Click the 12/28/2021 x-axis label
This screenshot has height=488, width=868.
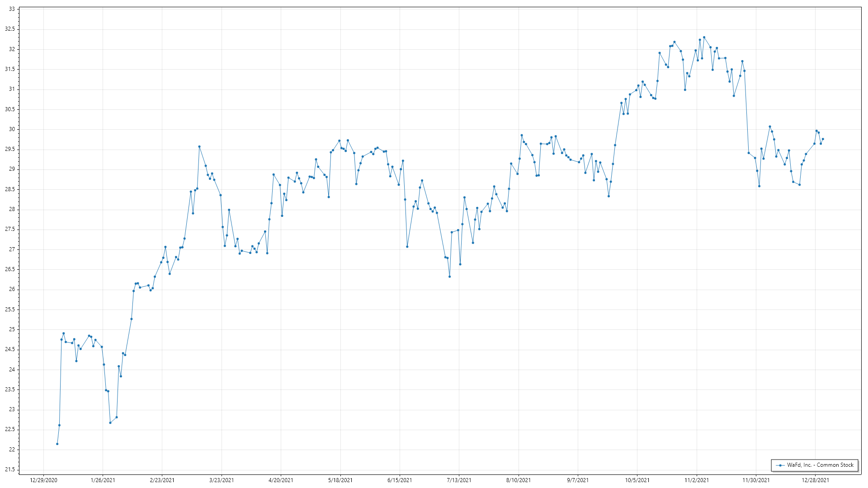816,480
